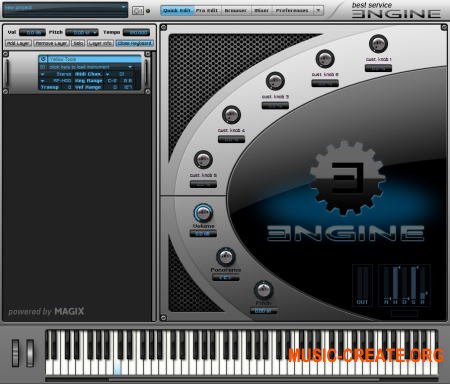The image size is (450, 384).
Task: Click the value box under cust. knob 2
Action: tap(325, 83)
